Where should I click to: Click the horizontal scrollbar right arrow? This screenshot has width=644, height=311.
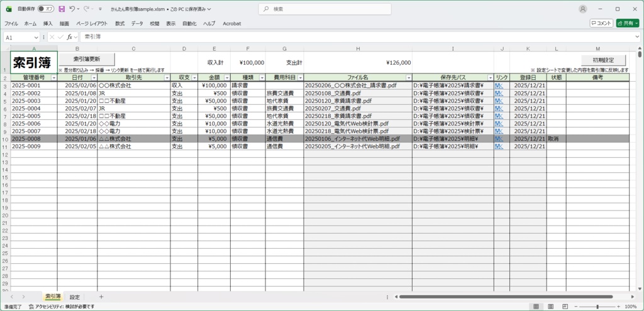tap(633, 297)
